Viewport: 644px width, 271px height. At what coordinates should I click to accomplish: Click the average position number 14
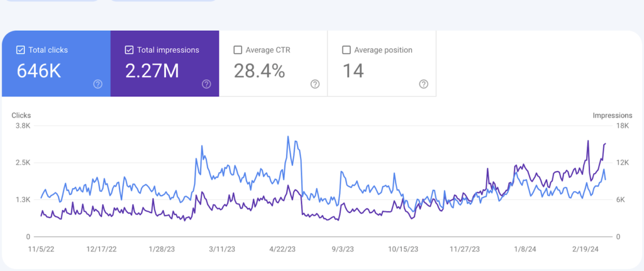353,71
